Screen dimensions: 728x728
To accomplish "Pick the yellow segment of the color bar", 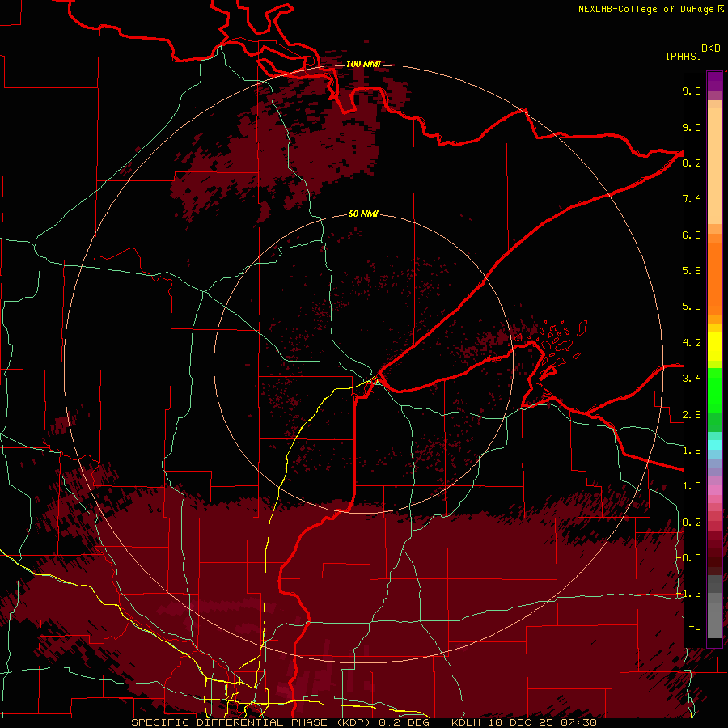I will pos(714,346).
